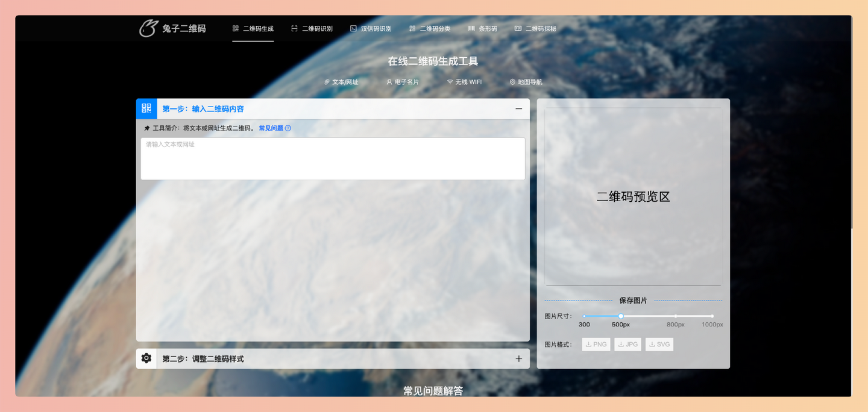Click the gear icon beside 第二步
This screenshot has height=412, width=868.
coord(146,358)
